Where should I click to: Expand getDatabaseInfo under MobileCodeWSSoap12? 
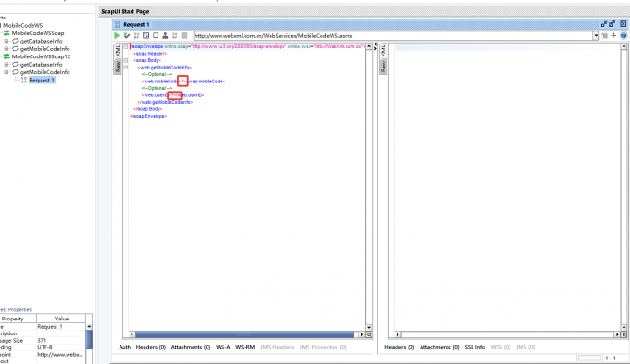[6, 64]
